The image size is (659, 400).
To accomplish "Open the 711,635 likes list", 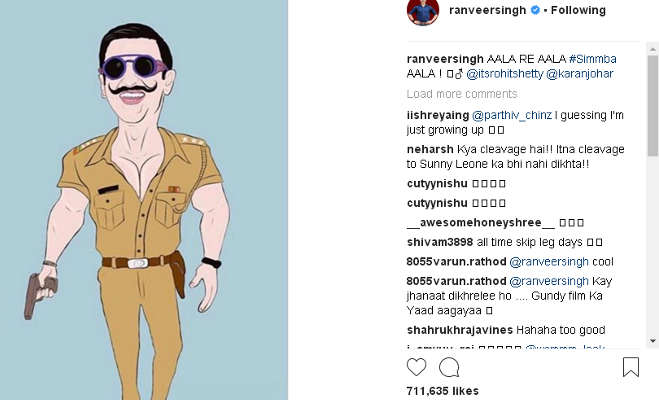I will [444, 390].
